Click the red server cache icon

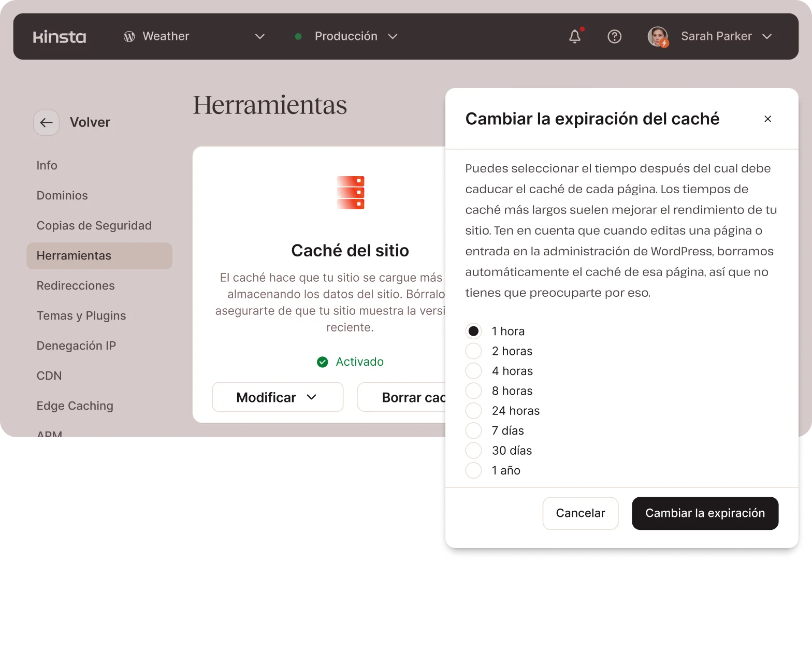click(x=351, y=193)
